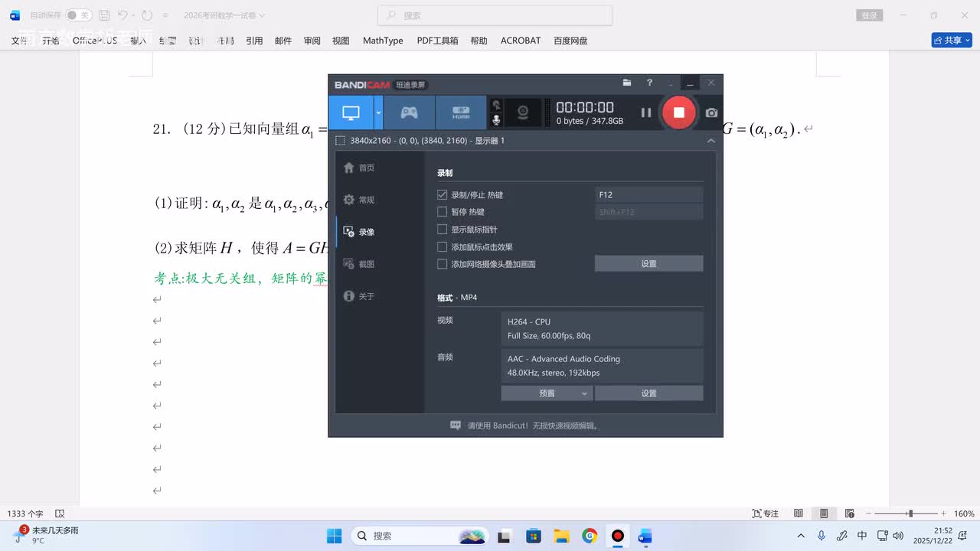Enable 显示鼠标指针 checkbox

442,230
